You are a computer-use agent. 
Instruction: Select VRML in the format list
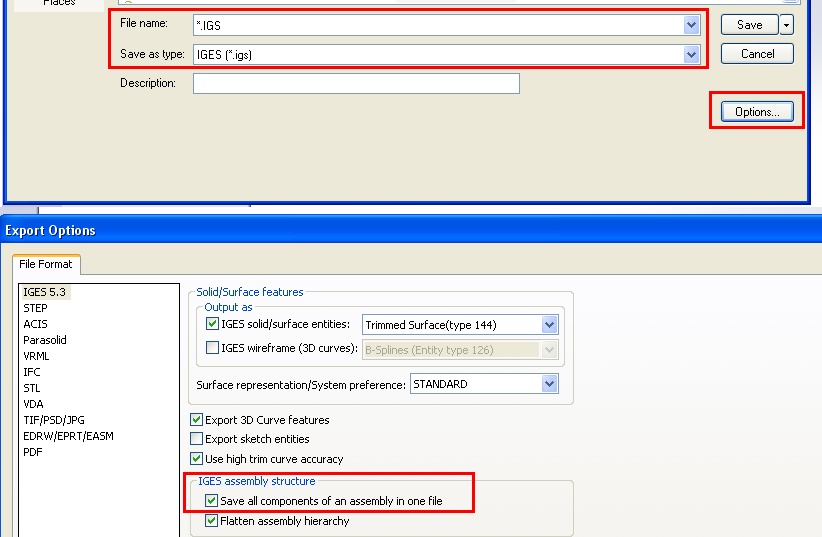click(x=36, y=356)
